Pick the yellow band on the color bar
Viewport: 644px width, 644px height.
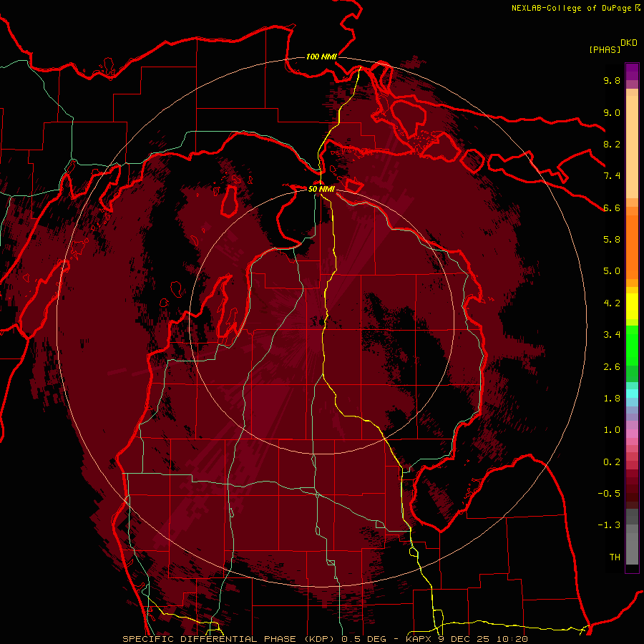tap(632, 306)
